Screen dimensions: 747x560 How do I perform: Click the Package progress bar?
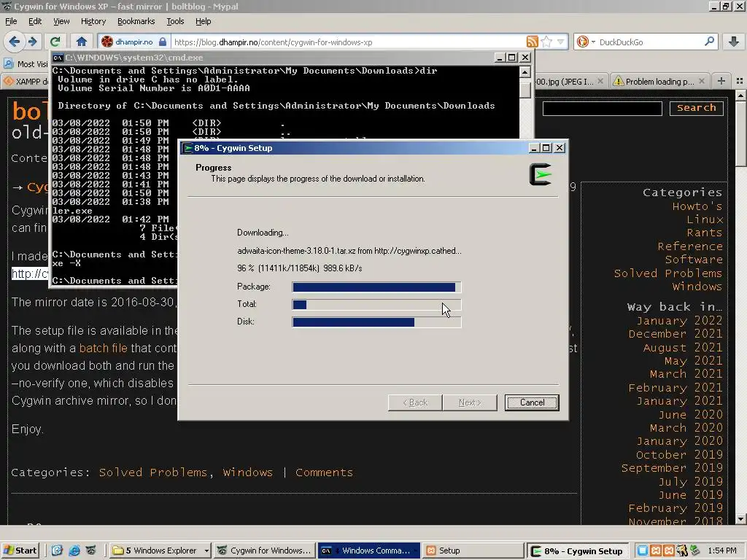pos(376,287)
